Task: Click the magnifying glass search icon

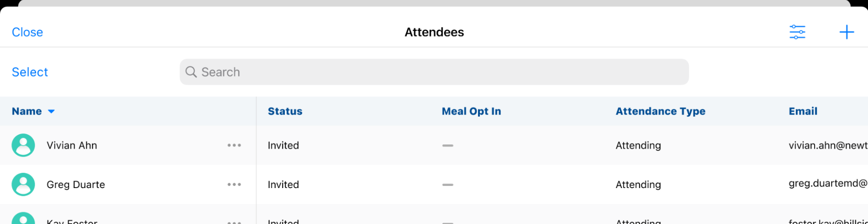Action: (191, 72)
